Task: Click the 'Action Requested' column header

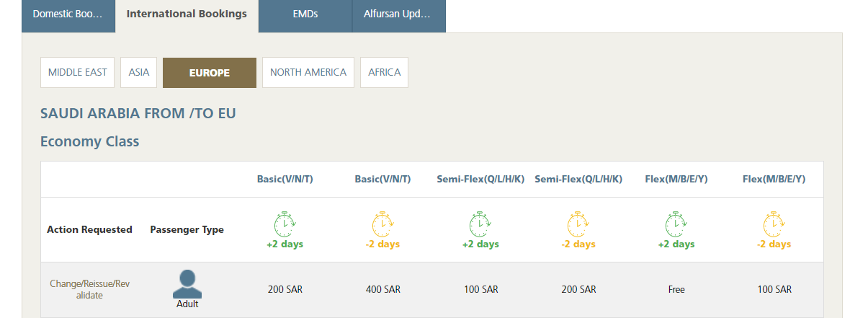Action: click(x=89, y=229)
